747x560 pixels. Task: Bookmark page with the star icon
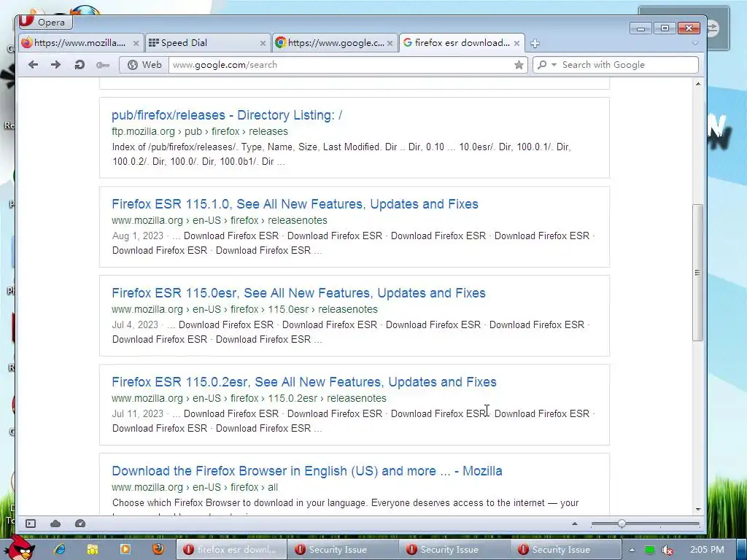519,65
